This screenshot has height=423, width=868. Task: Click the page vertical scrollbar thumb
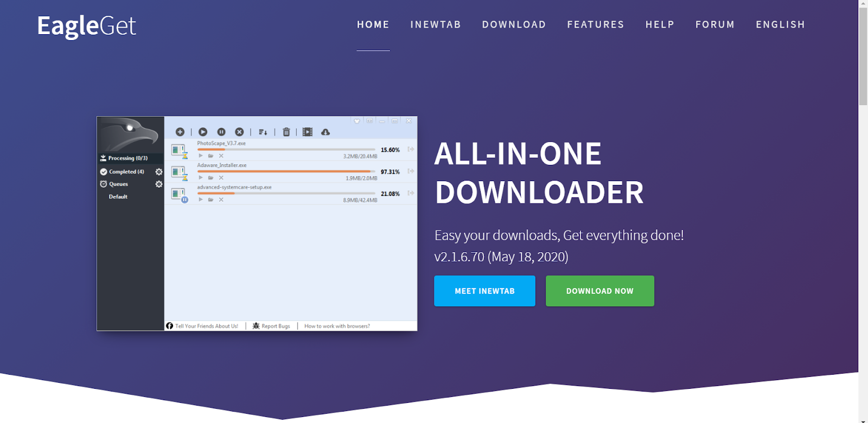[863, 56]
